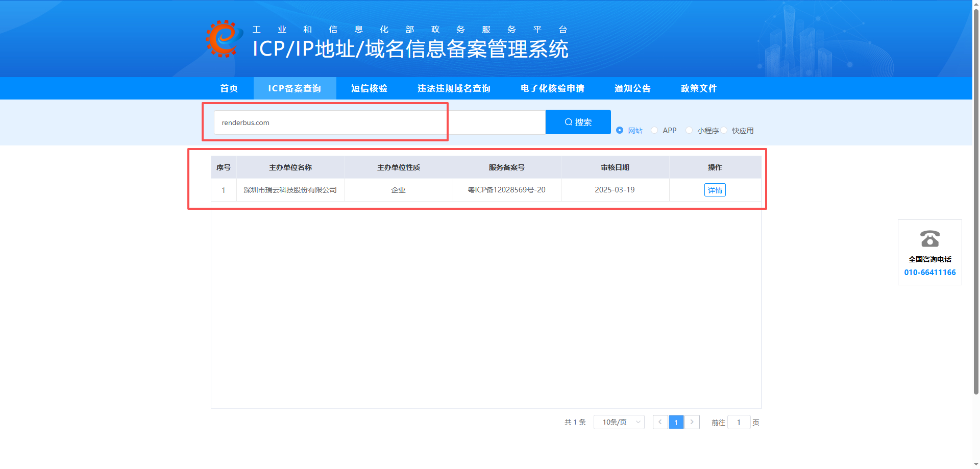This screenshot has height=469, width=980.
Task: Open 电子化核验申请 tab
Action: coord(552,88)
